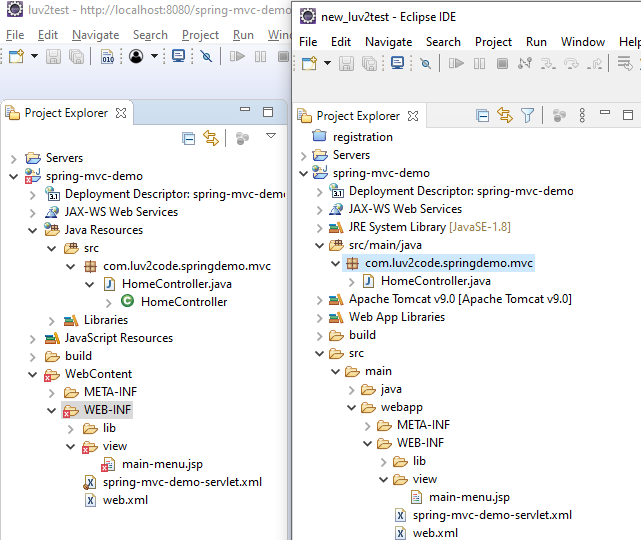This screenshot has height=540, width=641.
Task: Click Suspend icon in luv2test toolbar
Action: pyautogui.click(x=260, y=56)
